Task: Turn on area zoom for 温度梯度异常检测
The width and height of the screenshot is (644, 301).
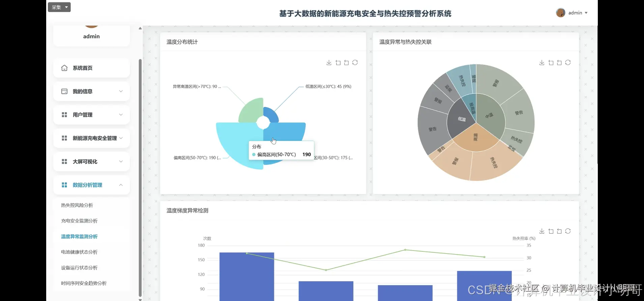Action: point(551,231)
